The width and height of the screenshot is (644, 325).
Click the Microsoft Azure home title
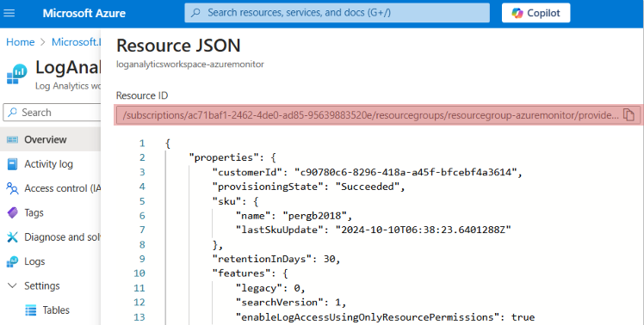point(84,13)
